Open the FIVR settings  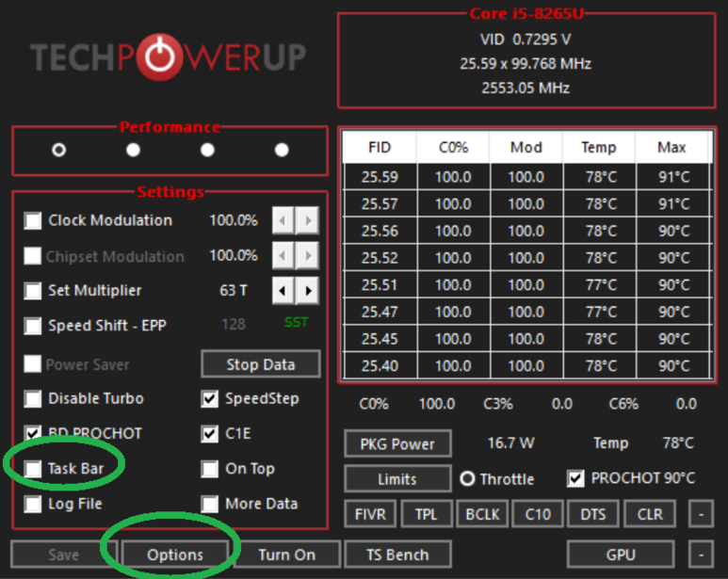pos(370,514)
